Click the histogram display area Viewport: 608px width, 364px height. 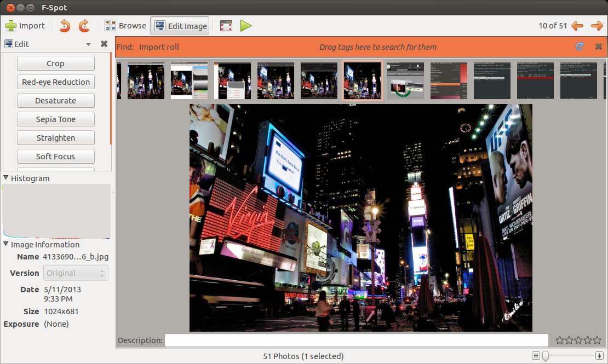[56, 211]
